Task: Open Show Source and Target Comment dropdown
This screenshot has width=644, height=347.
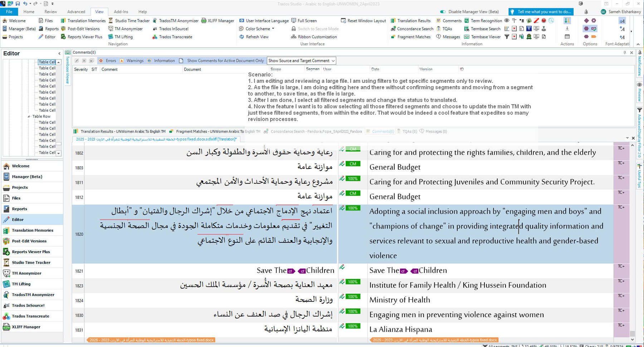Action: [302, 61]
